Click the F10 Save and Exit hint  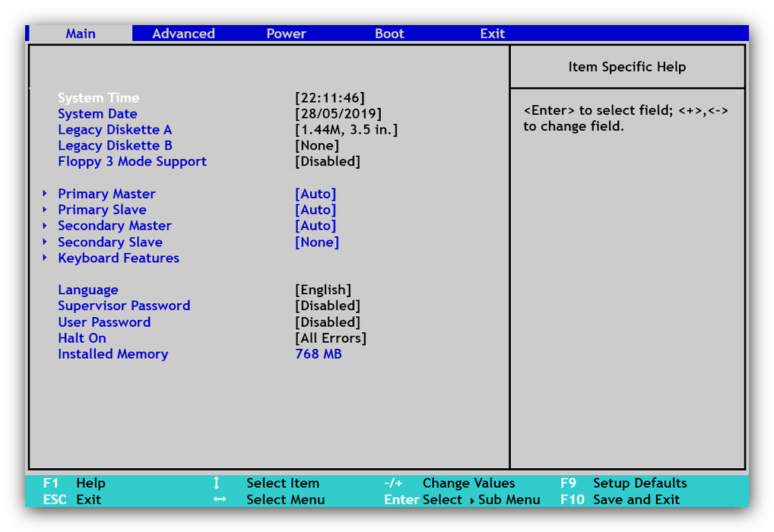click(620, 499)
